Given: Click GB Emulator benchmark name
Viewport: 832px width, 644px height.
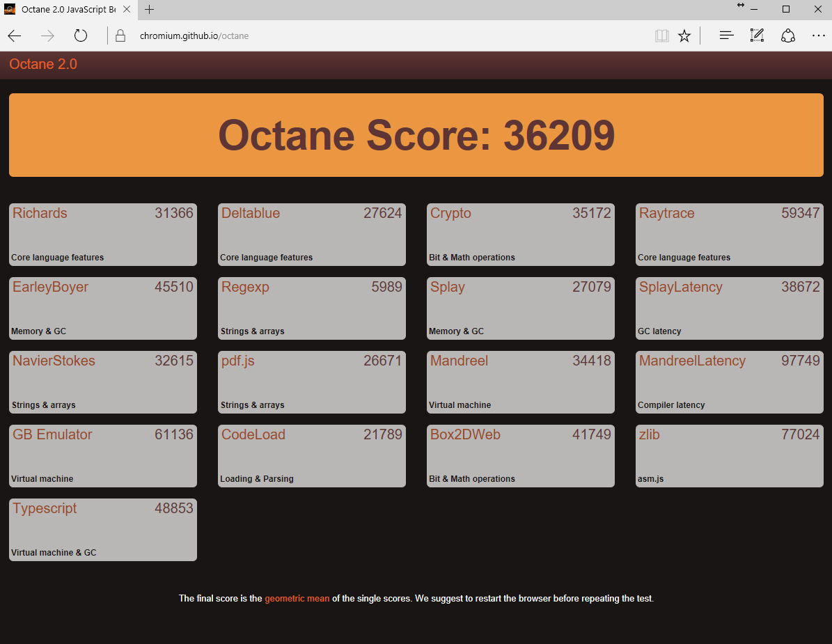Looking at the screenshot, I should coord(52,434).
